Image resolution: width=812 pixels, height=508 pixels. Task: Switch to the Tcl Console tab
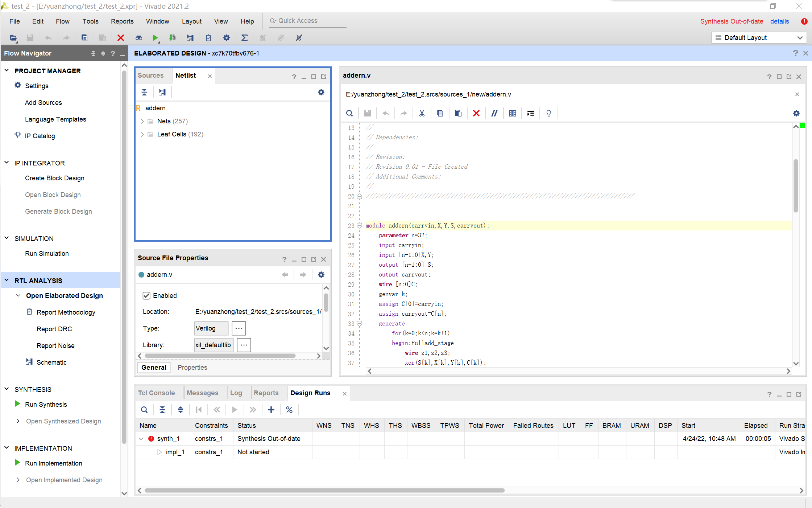click(x=156, y=393)
